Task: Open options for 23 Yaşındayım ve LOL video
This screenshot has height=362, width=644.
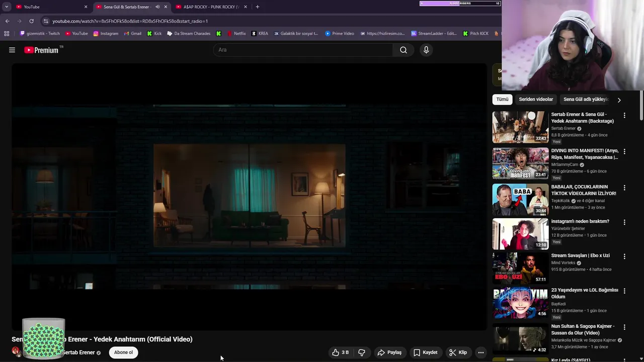Action: (x=624, y=291)
